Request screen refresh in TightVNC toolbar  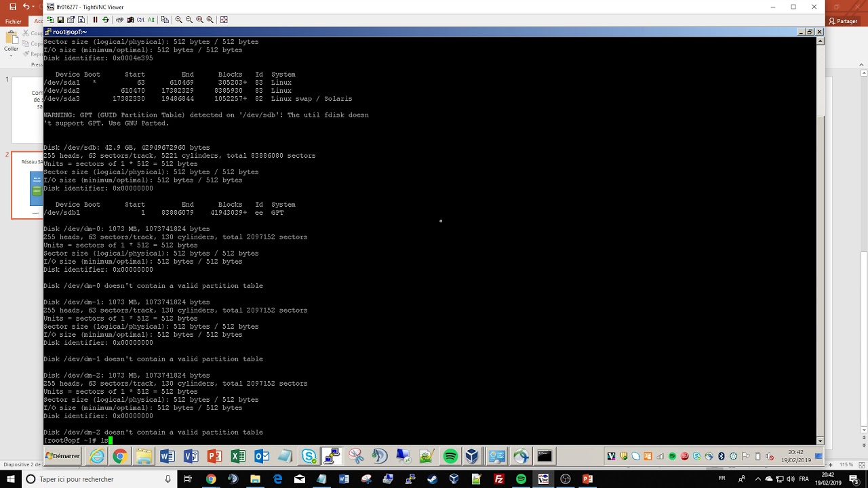coord(106,20)
